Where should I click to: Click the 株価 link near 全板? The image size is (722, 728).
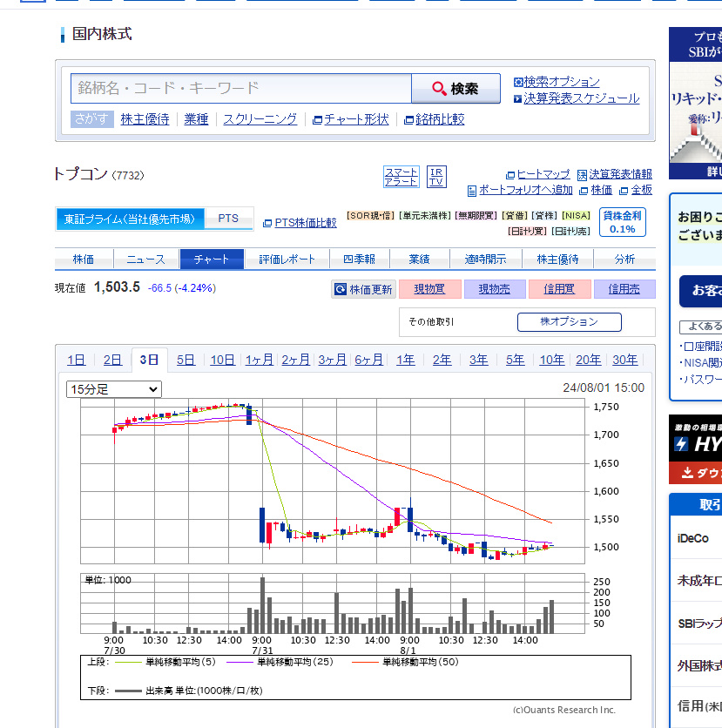click(x=597, y=190)
